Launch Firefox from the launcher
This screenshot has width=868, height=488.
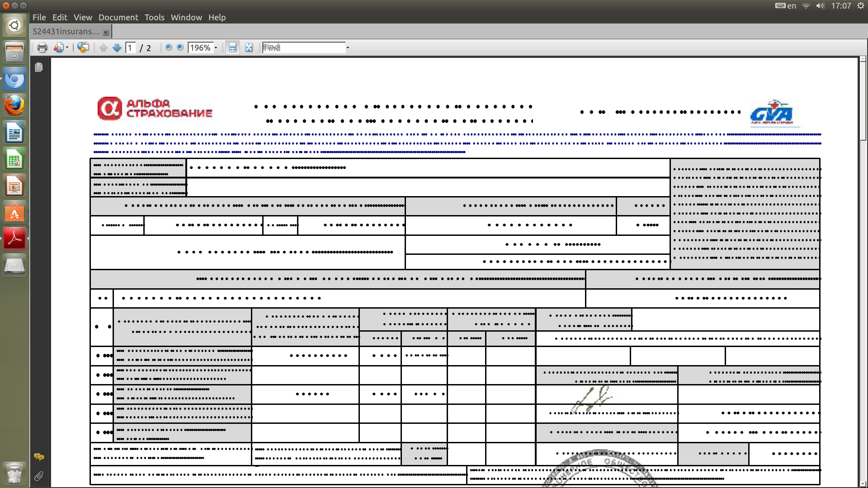14,105
